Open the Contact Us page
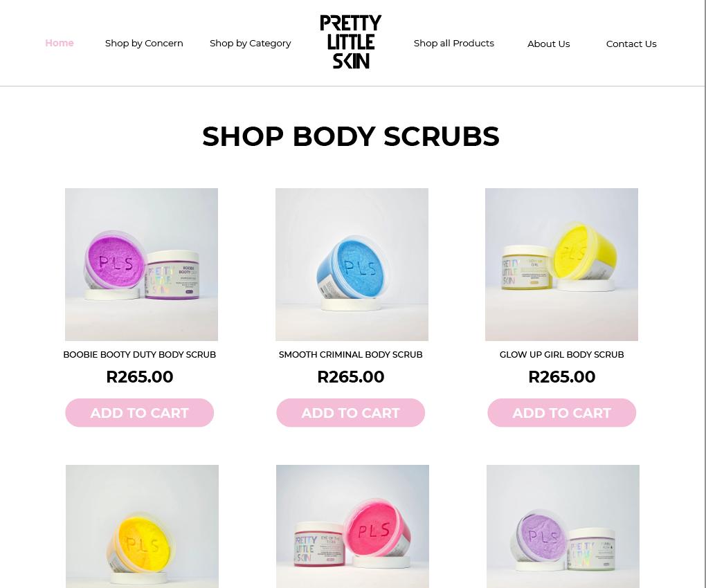 point(631,44)
